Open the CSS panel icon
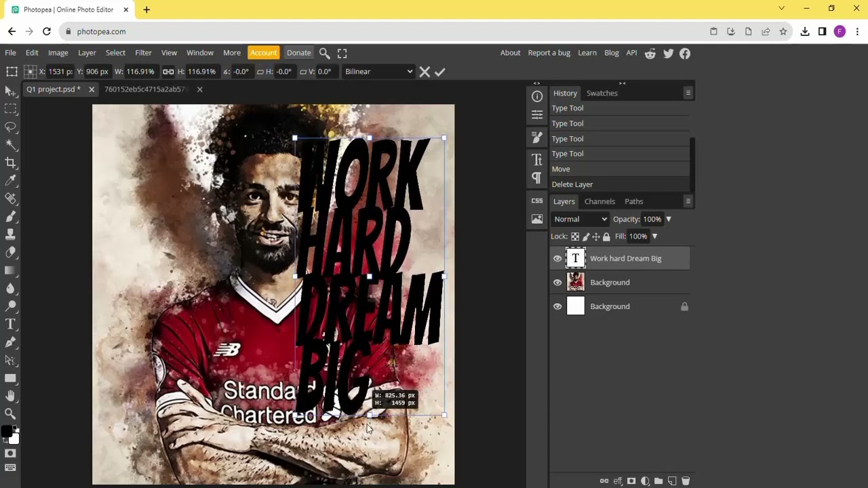 point(537,201)
